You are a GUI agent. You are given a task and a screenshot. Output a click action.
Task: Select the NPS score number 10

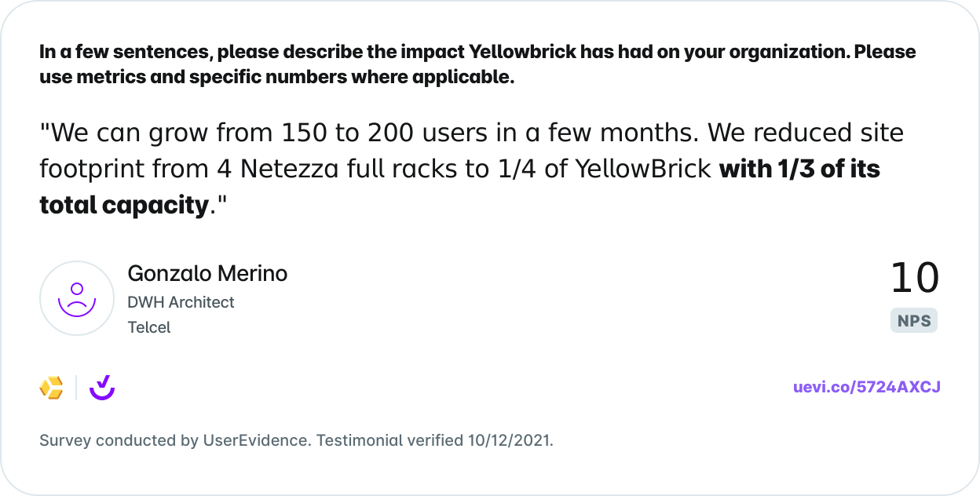[914, 279]
